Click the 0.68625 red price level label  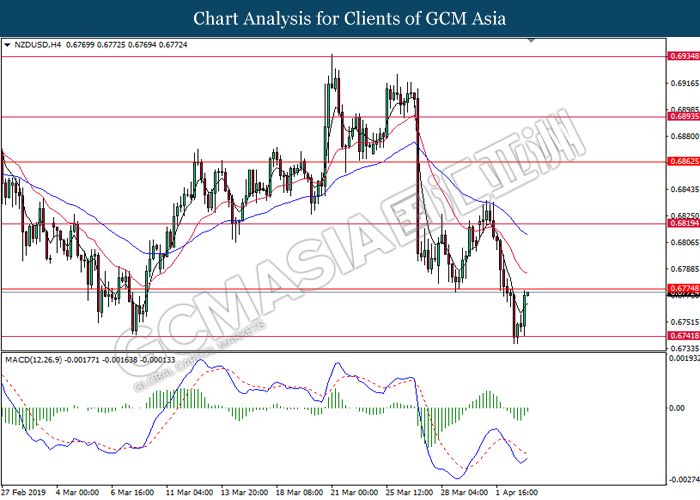point(683,161)
